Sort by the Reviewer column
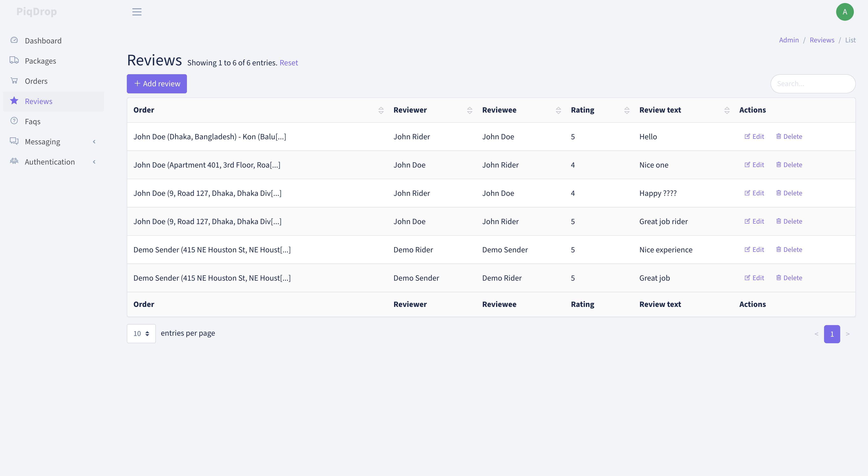This screenshot has height=476, width=868. tap(469, 110)
